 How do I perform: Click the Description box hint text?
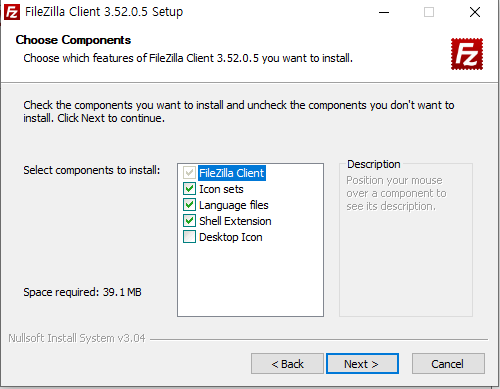[396, 193]
